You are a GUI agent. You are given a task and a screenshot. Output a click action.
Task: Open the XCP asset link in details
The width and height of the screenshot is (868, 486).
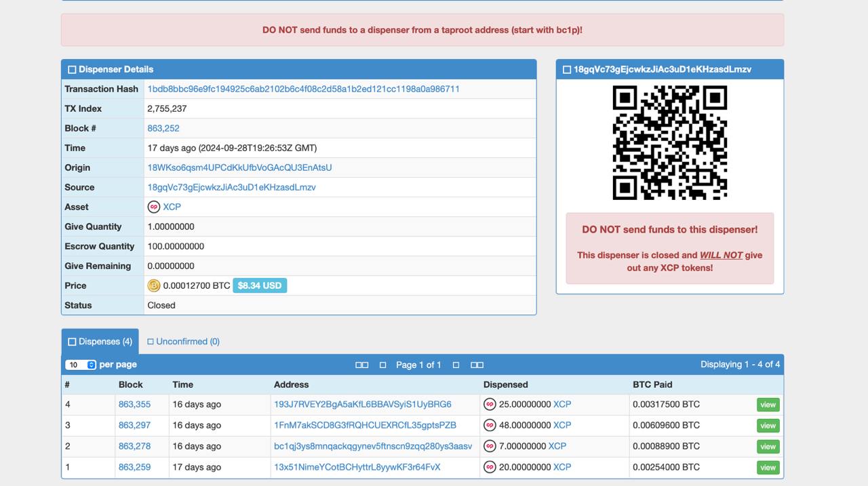pos(172,207)
